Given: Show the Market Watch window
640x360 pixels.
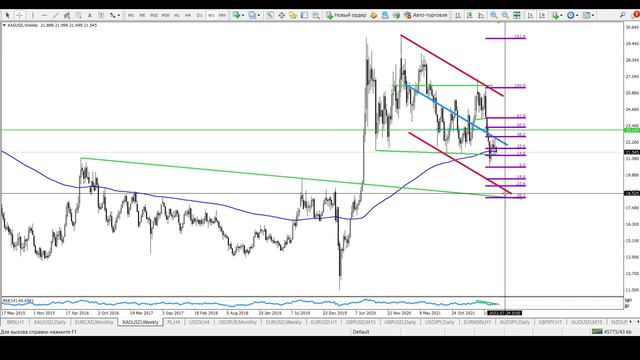Looking at the screenshot, I should point(270,15).
